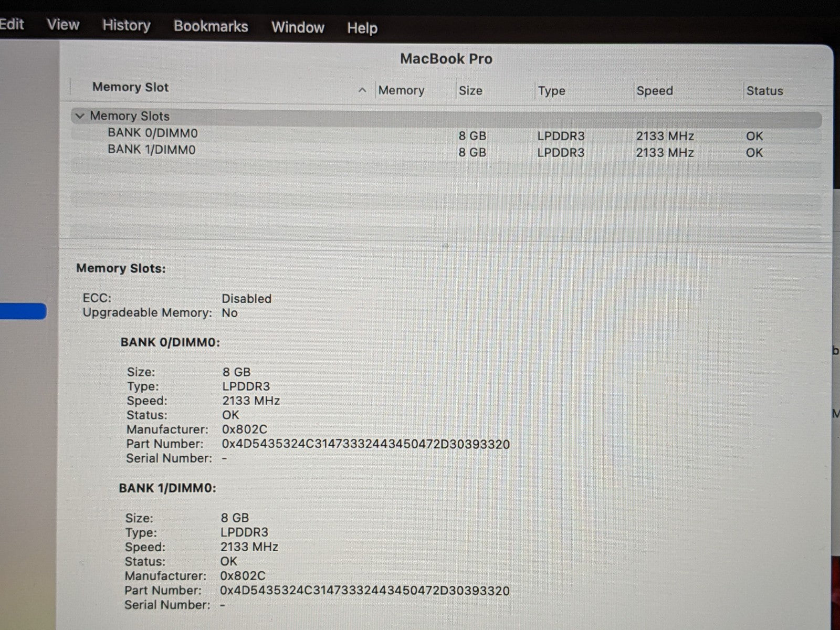
Task: Open the View menu
Action: click(x=63, y=25)
